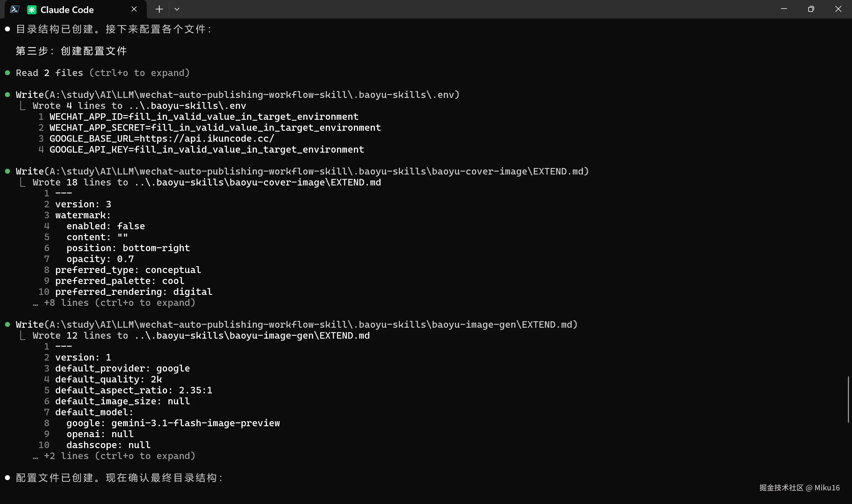Expand the '+2 lines' collapsed output
Image resolution: width=852 pixels, height=504 pixels.
click(120, 456)
